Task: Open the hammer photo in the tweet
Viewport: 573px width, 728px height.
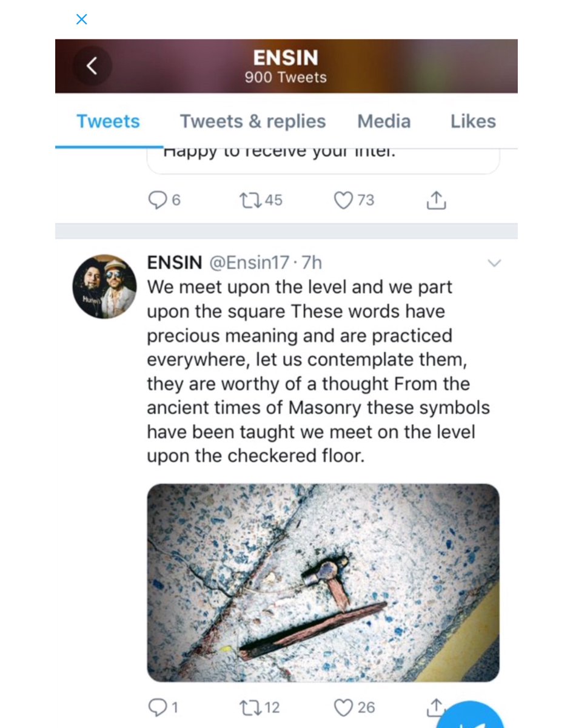Action: click(x=323, y=582)
